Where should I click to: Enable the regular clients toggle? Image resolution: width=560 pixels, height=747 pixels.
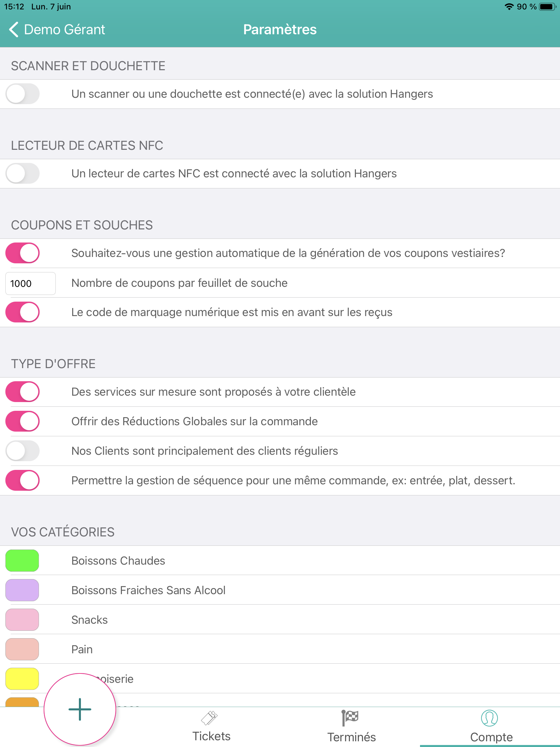[x=22, y=451]
